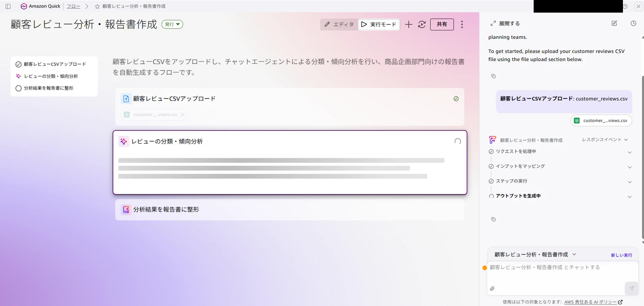Open the customer_...views.csv attachment chip in chat

tap(601, 121)
